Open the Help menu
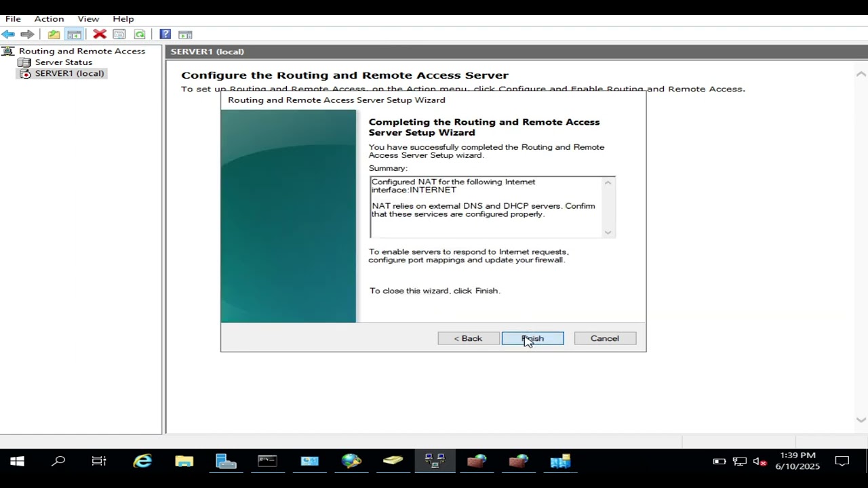The image size is (868, 488). [123, 18]
